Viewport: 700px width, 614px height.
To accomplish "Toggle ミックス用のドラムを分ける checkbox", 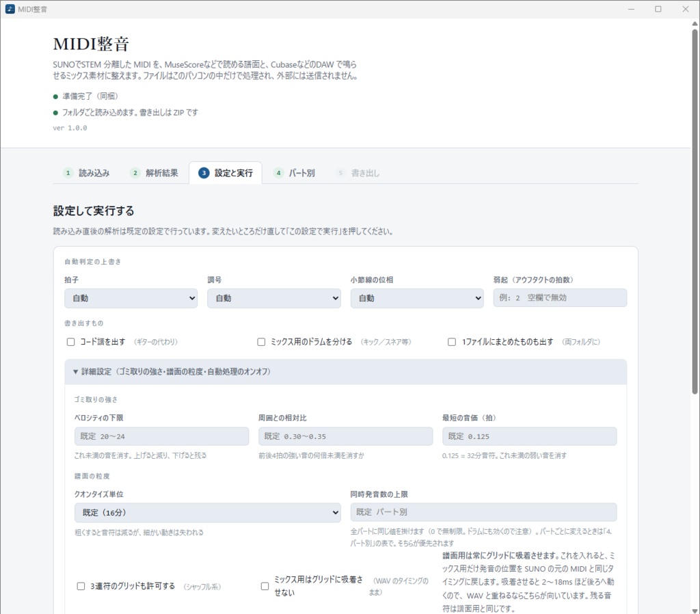I will pos(261,342).
